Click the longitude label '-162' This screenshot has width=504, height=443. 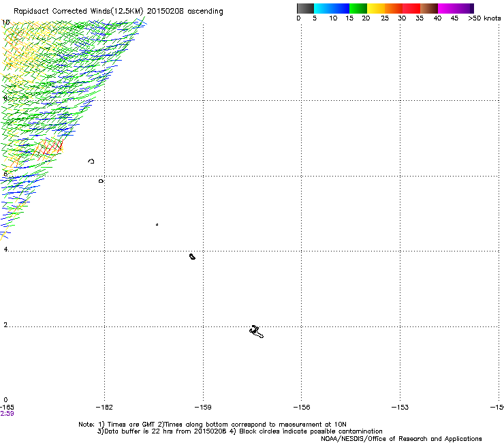pyautogui.click(x=104, y=408)
